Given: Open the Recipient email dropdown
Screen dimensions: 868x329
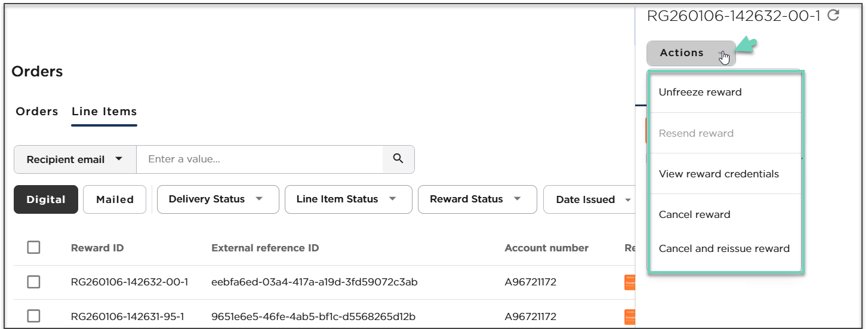Looking at the screenshot, I should [x=75, y=159].
